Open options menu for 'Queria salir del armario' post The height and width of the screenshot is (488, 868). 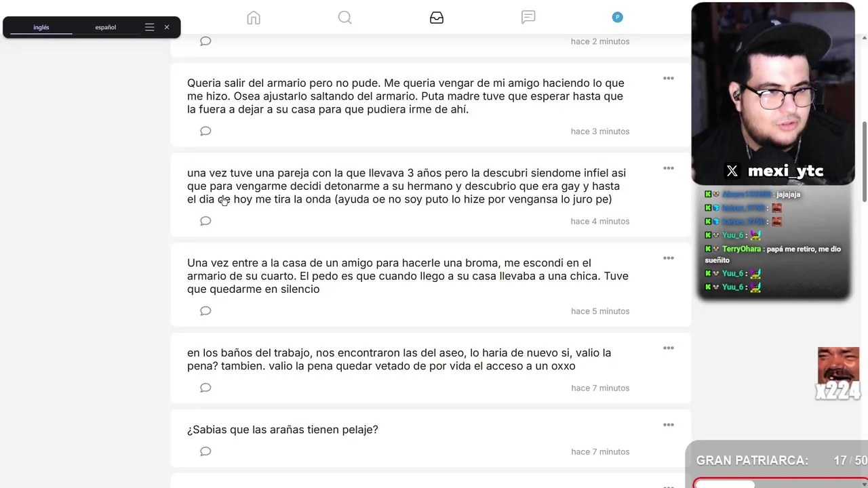click(669, 79)
